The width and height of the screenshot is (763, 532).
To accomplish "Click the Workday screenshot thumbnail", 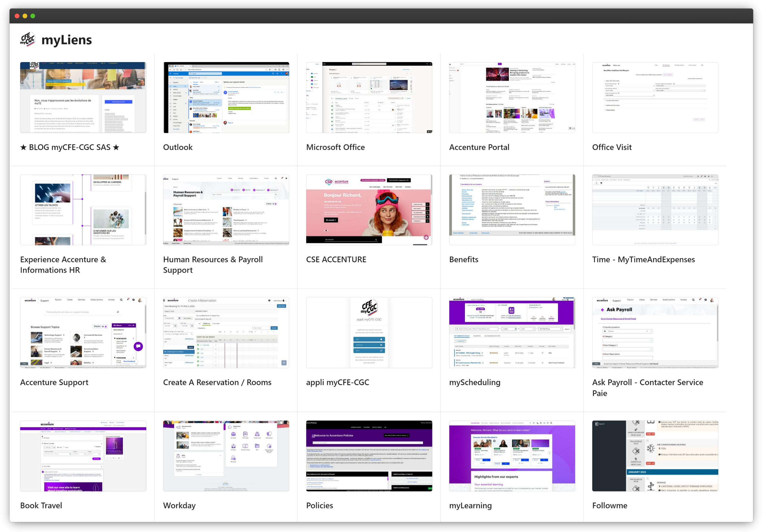I will 226,456.
